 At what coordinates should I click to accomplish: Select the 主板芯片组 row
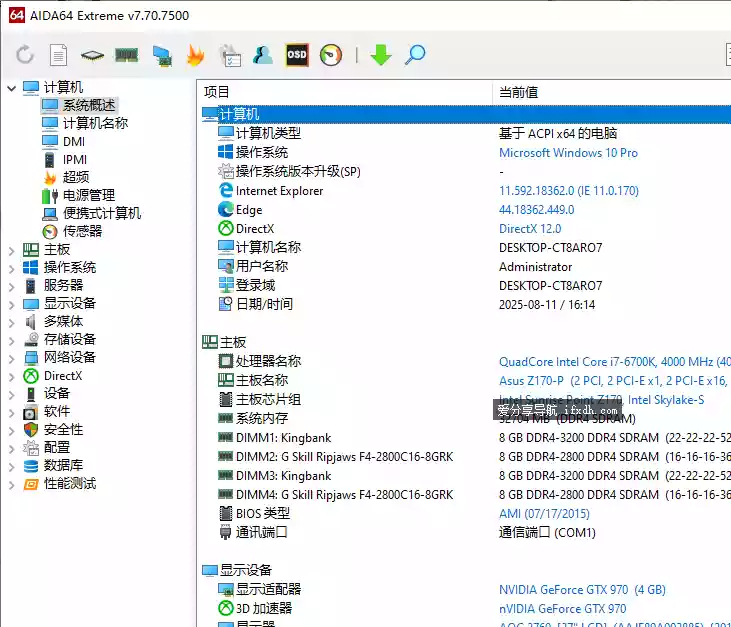click(474, 400)
